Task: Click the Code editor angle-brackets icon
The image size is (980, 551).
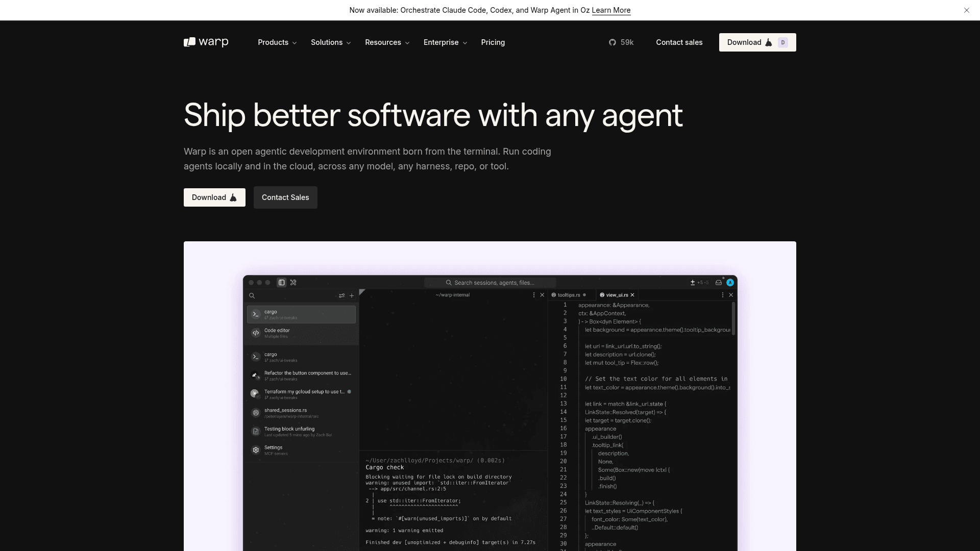Action: click(x=256, y=333)
